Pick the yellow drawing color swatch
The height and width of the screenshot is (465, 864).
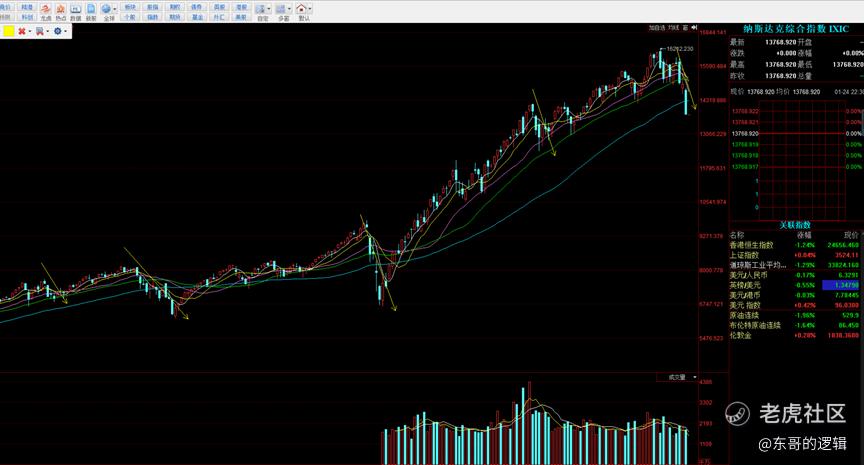point(8,31)
